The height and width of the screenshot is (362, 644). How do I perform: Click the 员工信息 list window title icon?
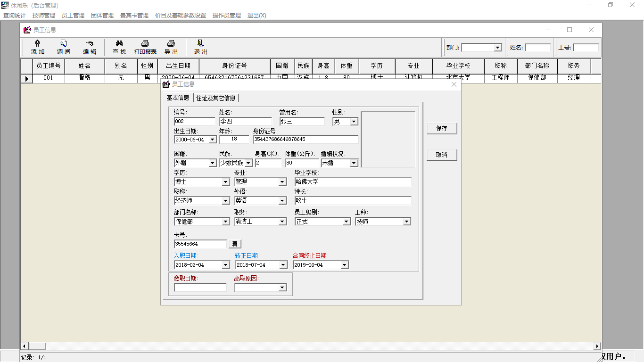[27, 30]
